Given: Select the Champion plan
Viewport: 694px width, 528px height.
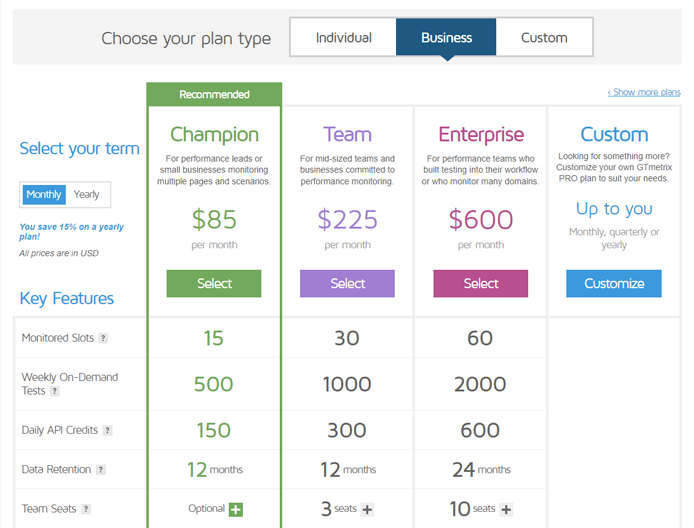Looking at the screenshot, I should point(214,283).
